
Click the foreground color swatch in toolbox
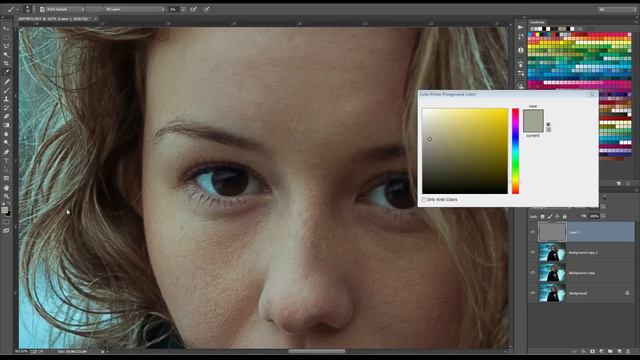click(4, 210)
